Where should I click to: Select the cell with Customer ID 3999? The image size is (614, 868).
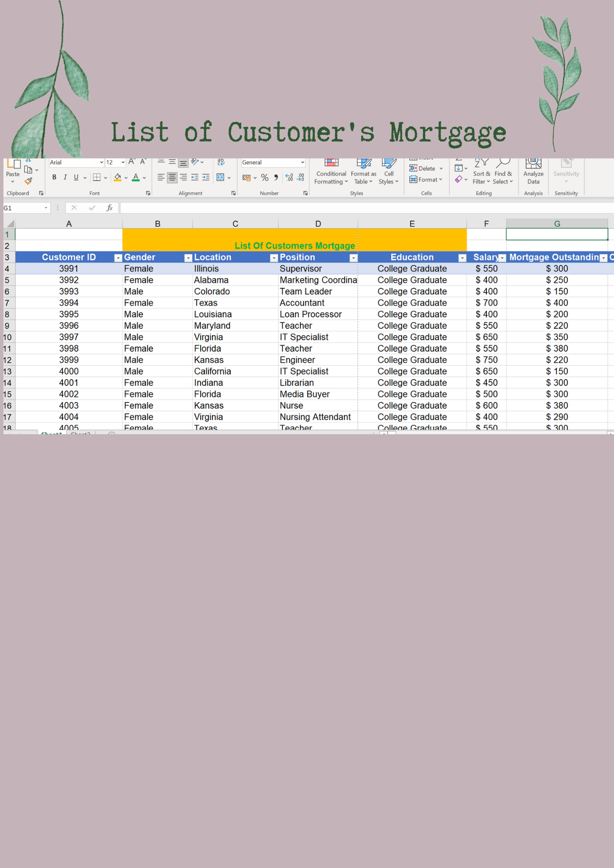click(x=69, y=360)
